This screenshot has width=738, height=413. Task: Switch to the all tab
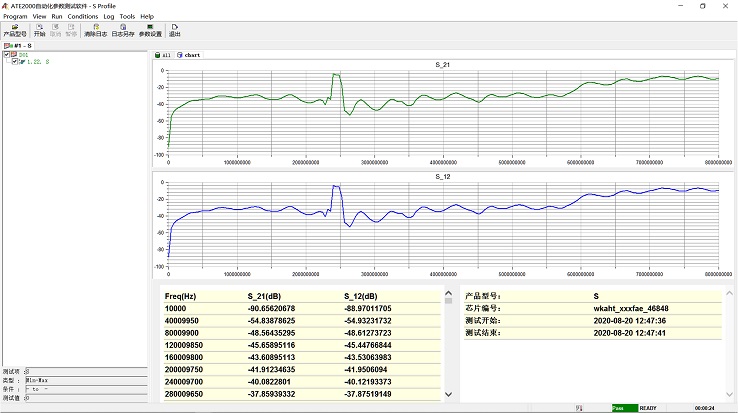click(163, 55)
